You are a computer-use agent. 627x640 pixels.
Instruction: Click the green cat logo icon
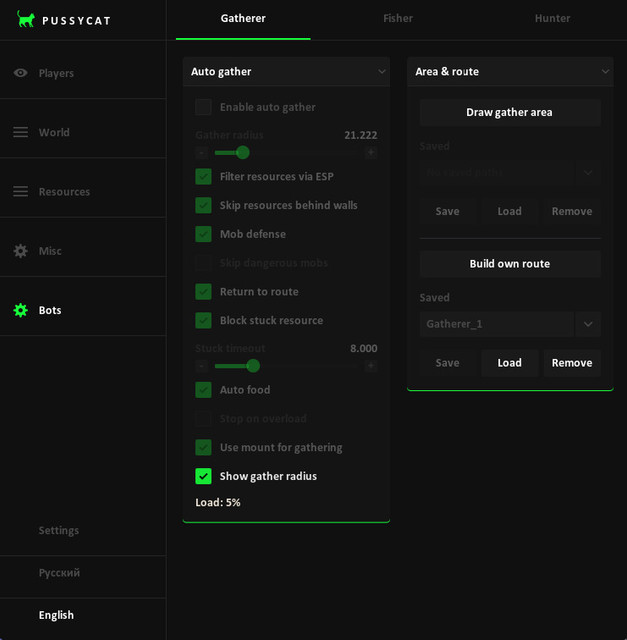tap(26, 19)
